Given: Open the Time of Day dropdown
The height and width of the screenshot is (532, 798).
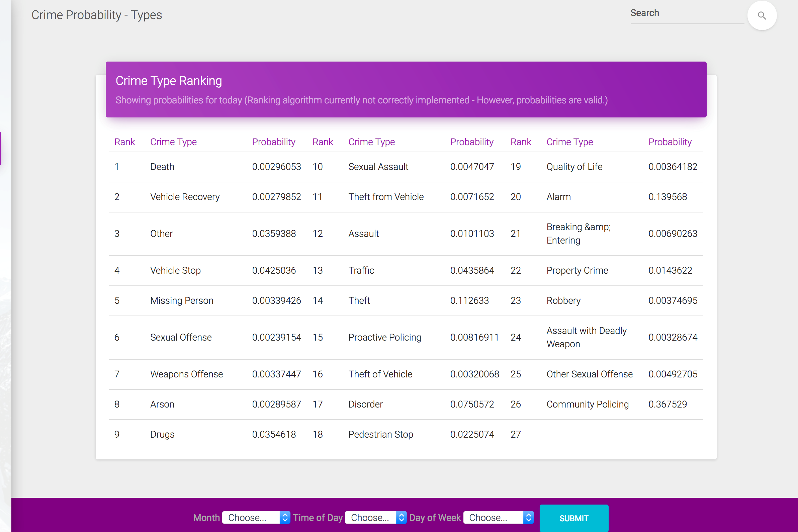Looking at the screenshot, I should pyautogui.click(x=375, y=517).
